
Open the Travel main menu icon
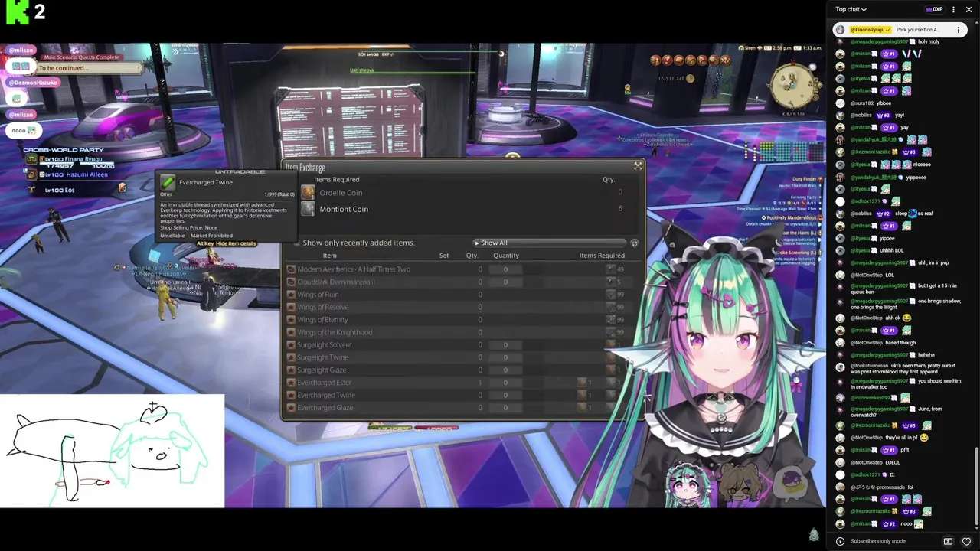691,60
